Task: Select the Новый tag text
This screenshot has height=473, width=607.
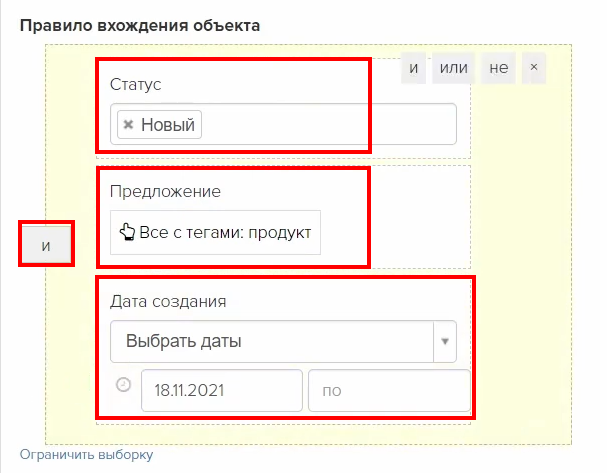Action: coord(168,125)
